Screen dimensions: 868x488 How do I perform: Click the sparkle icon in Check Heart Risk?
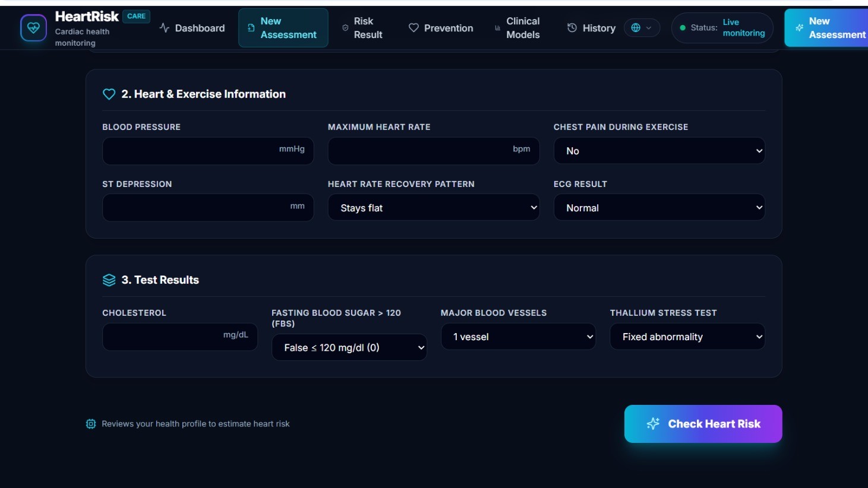(653, 424)
